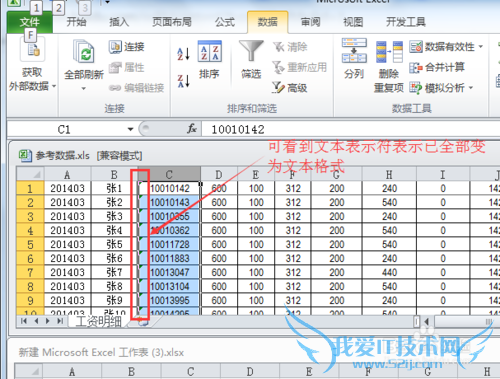Click the fx insert function button
Screen dimensions: 500x379
(192, 129)
